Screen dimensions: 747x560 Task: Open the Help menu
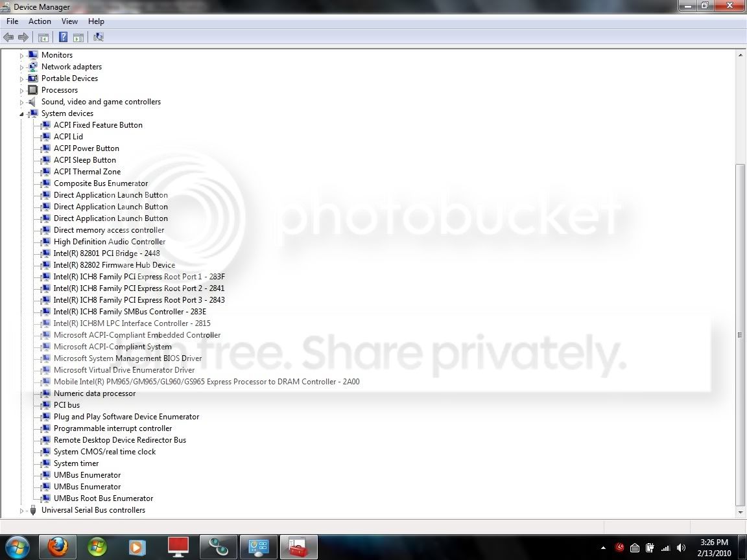tap(96, 21)
